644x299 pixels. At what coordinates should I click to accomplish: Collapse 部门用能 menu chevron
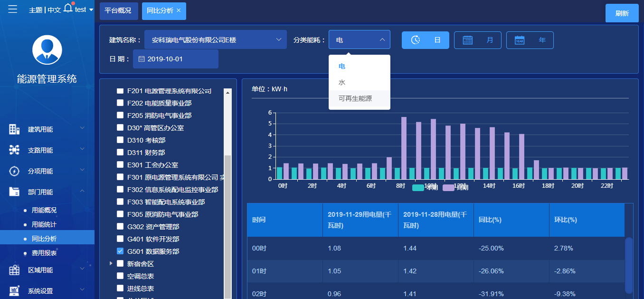click(82, 191)
